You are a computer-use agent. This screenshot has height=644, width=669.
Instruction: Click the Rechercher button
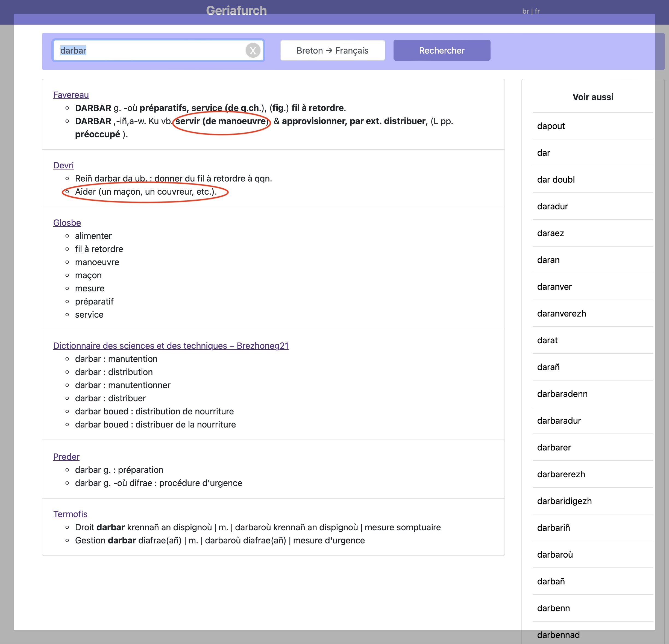coord(441,51)
